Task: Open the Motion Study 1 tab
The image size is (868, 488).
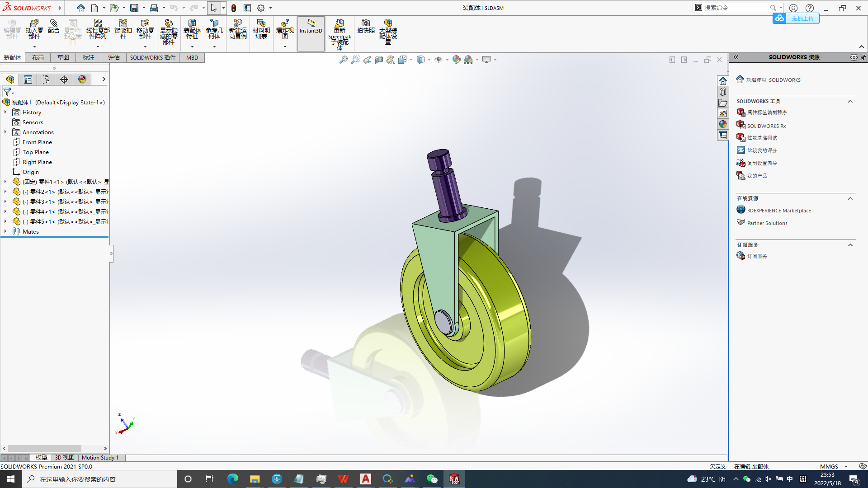Action: [x=100, y=458]
